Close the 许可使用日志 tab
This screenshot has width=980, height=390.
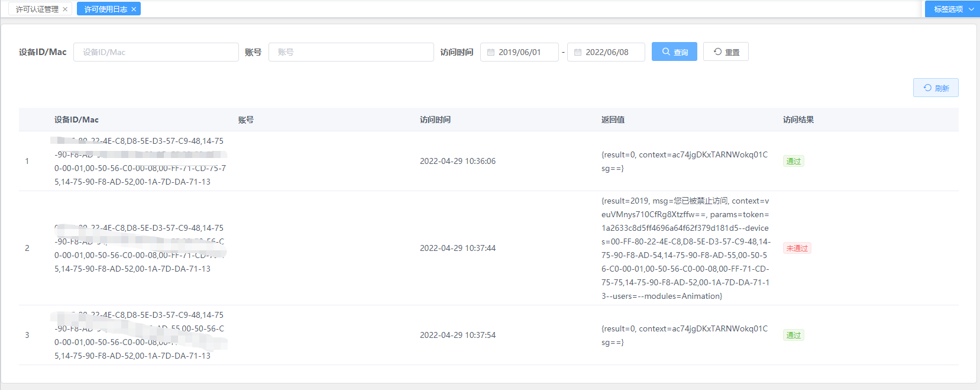[134, 9]
